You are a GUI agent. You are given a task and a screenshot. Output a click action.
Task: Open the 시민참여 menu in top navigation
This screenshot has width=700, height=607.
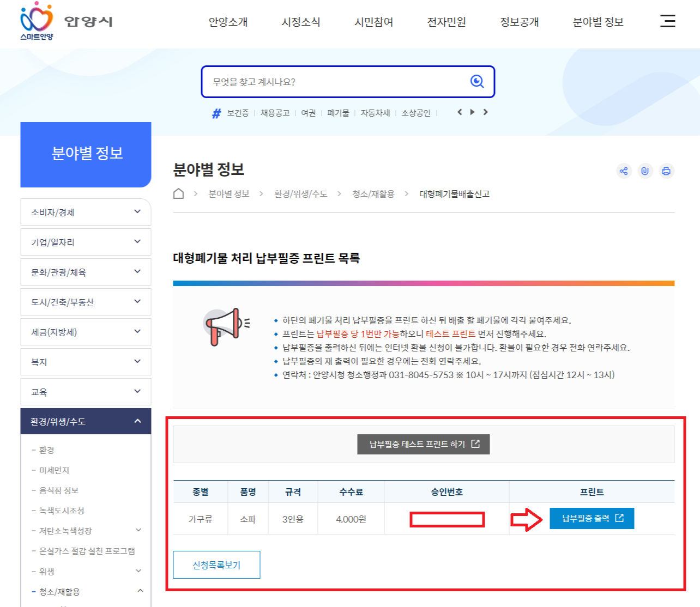coord(373,22)
